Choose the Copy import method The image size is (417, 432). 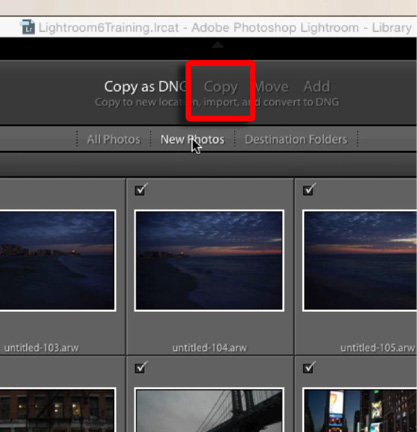click(x=221, y=87)
